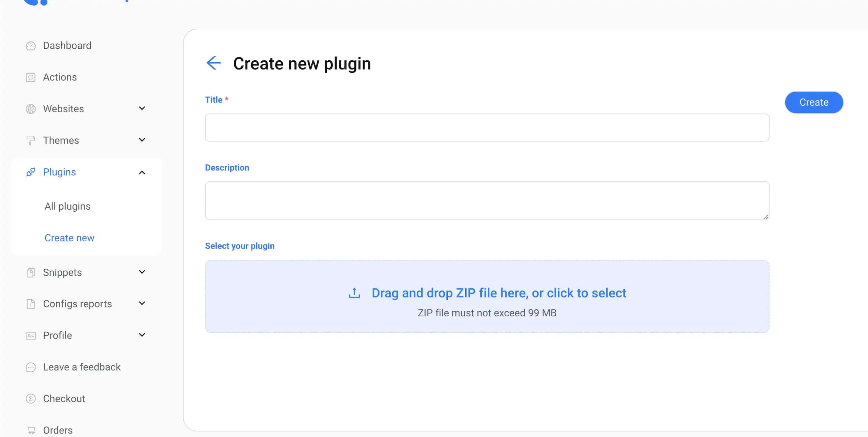868x437 pixels.
Task: Open the All plugins page
Action: click(x=67, y=206)
